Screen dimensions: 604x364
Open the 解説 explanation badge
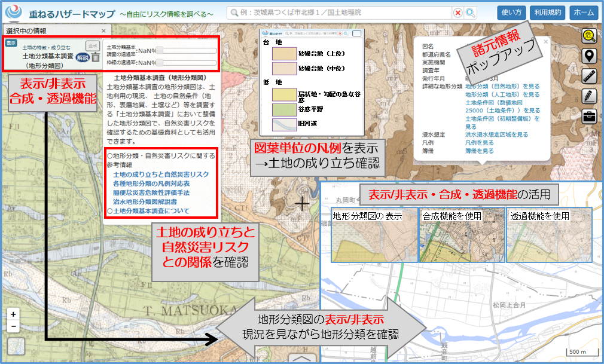point(83,58)
